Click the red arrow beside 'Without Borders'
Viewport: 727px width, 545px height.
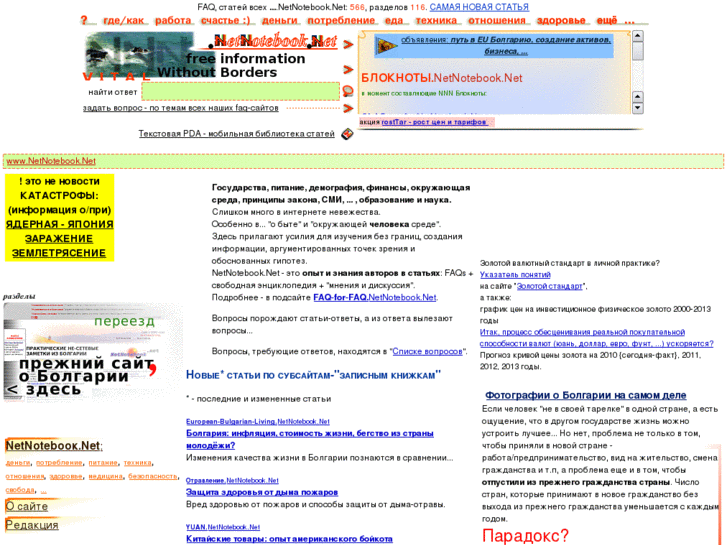348,70
